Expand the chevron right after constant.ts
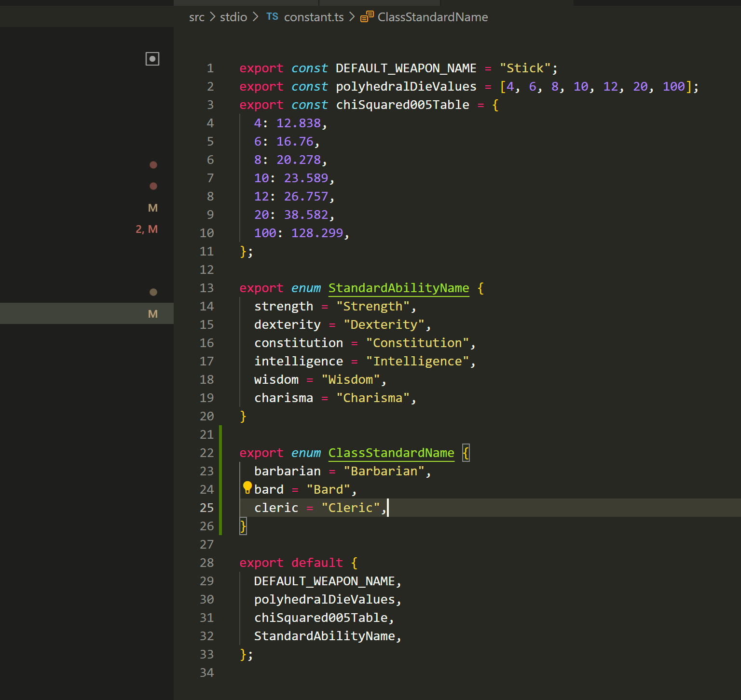Image resolution: width=741 pixels, height=700 pixels. pyautogui.click(x=352, y=17)
